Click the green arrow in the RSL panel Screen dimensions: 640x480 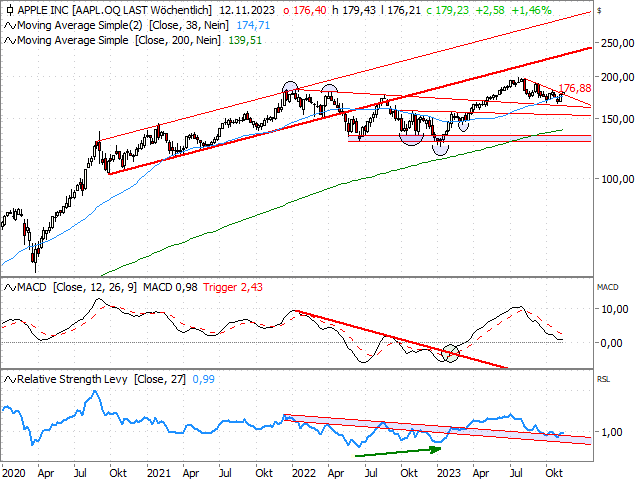point(396,451)
